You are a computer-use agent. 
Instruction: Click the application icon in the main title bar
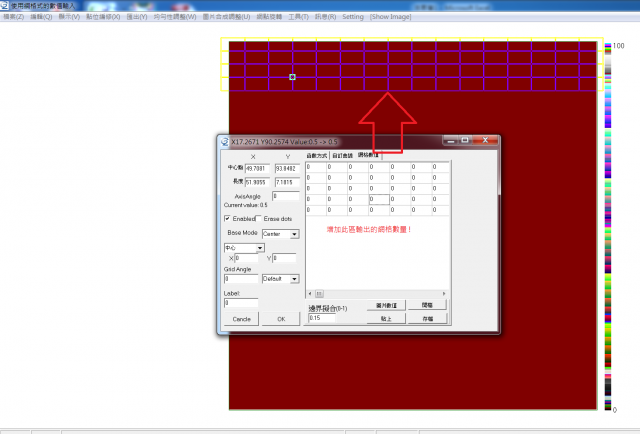tap(5, 5)
